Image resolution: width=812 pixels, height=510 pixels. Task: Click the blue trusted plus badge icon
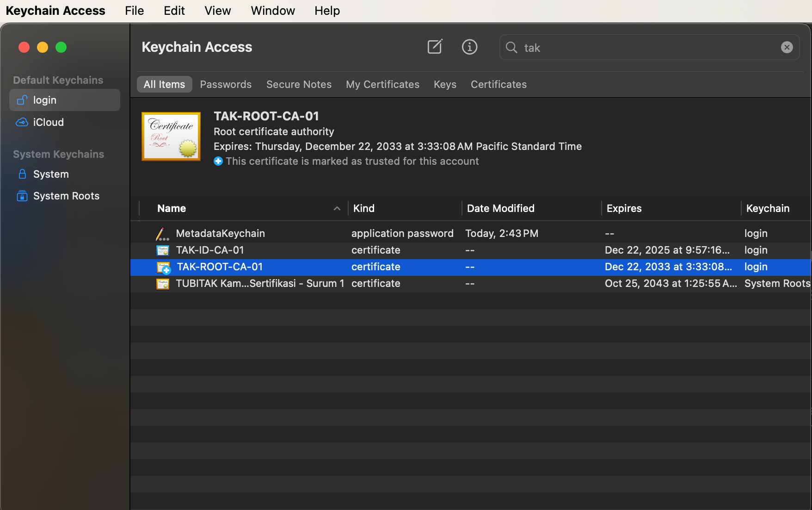coord(218,161)
